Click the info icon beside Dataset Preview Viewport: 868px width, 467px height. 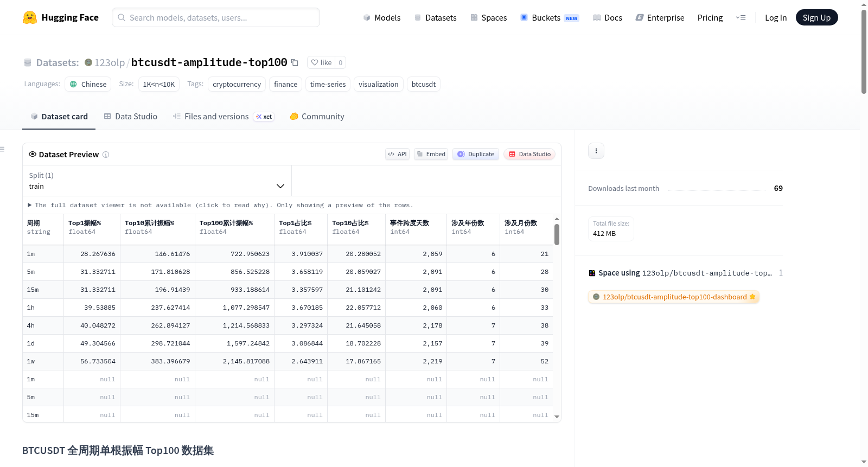click(106, 155)
